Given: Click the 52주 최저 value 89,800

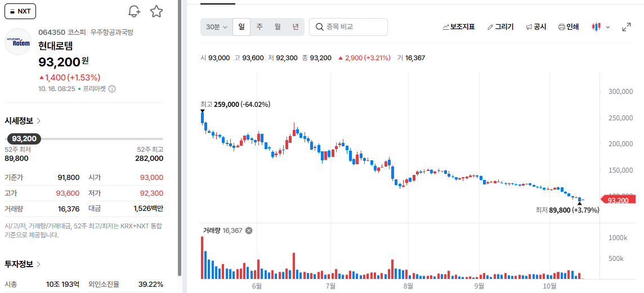Looking at the screenshot, I should click(x=16, y=159).
